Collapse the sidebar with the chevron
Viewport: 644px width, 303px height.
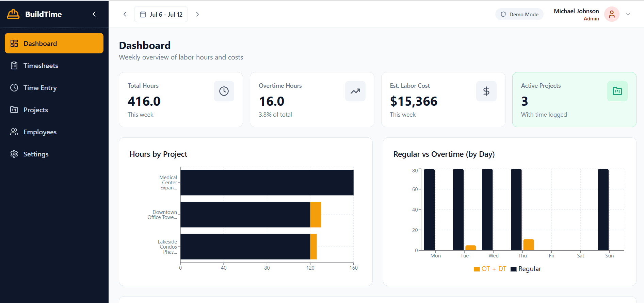[94, 14]
